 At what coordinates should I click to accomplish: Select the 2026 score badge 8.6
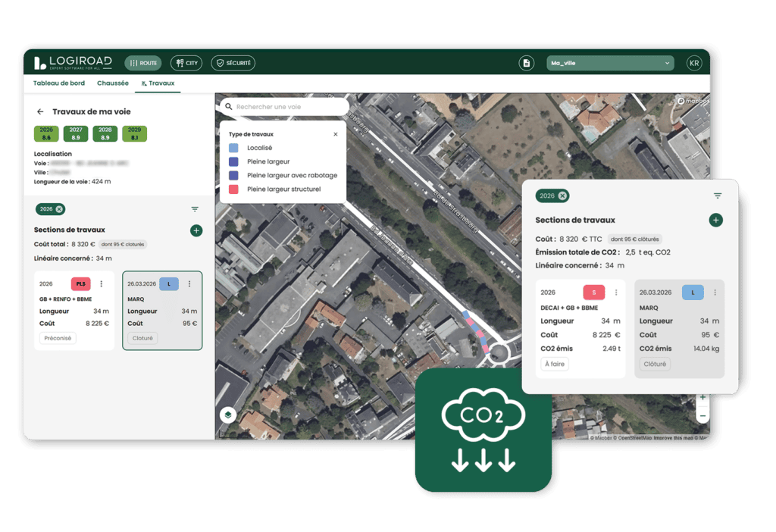[46, 133]
